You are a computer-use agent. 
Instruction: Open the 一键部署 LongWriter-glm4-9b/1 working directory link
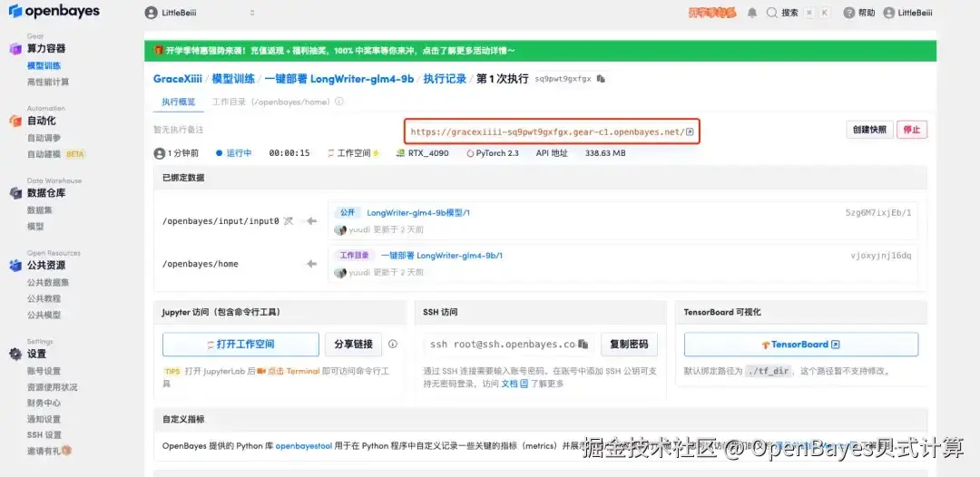point(442,256)
